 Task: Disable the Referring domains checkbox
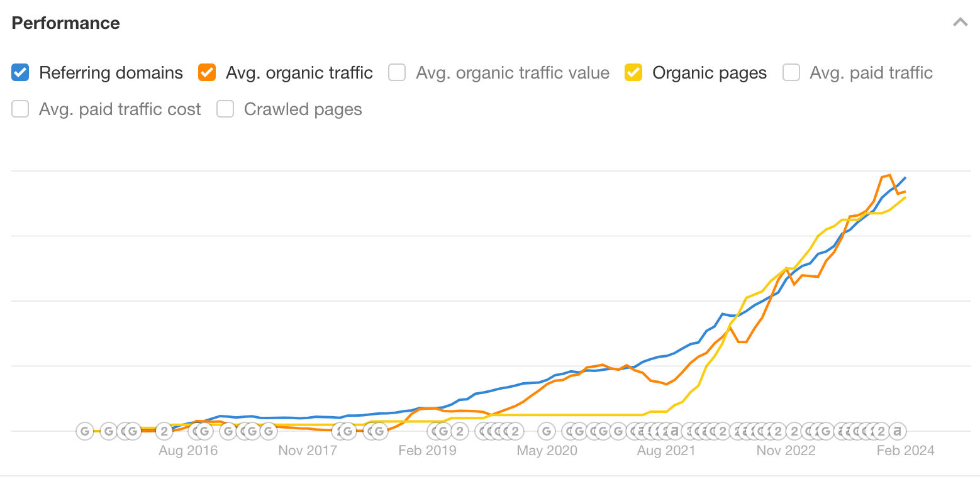pos(19,72)
